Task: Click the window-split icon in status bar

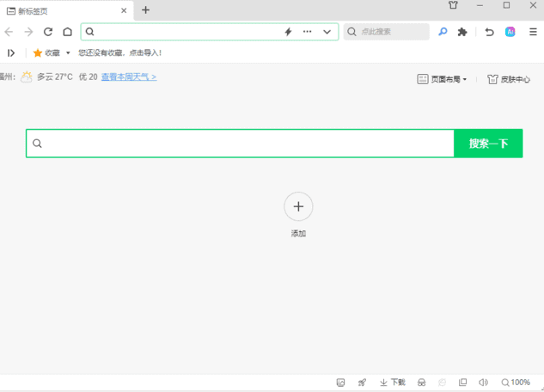Action: coord(462,383)
